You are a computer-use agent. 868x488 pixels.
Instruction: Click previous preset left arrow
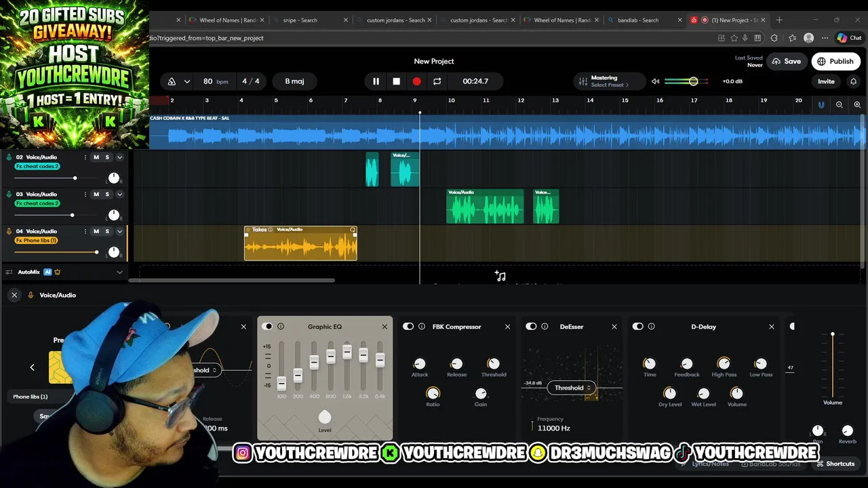click(x=32, y=367)
